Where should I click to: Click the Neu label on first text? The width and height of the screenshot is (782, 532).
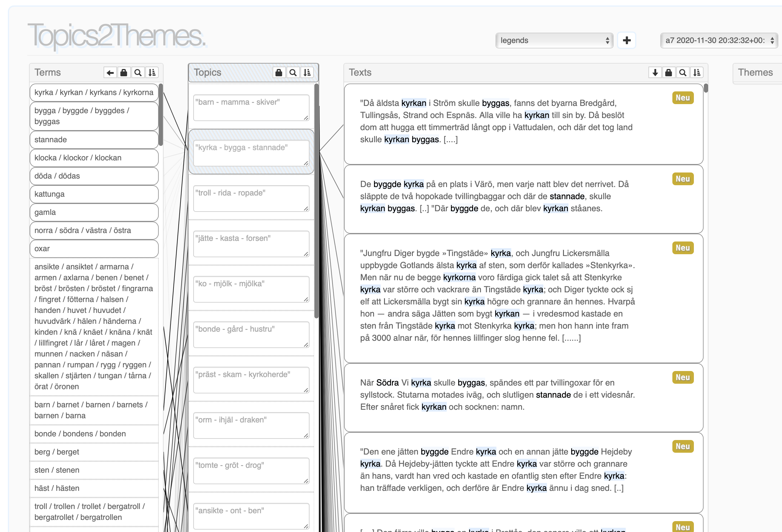[x=683, y=98]
